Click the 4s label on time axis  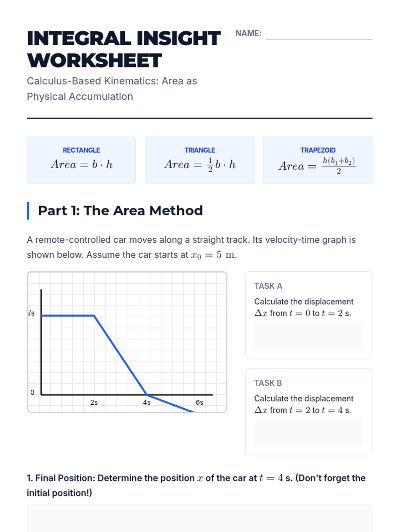pyautogui.click(x=147, y=402)
